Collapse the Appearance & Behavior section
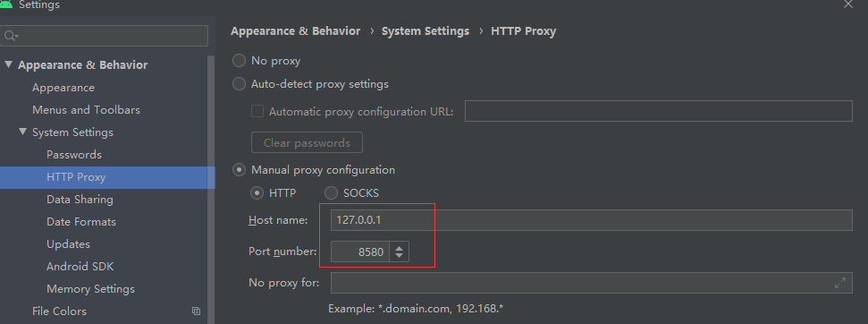Viewport: 868px width, 324px height. pyautogui.click(x=8, y=64)
